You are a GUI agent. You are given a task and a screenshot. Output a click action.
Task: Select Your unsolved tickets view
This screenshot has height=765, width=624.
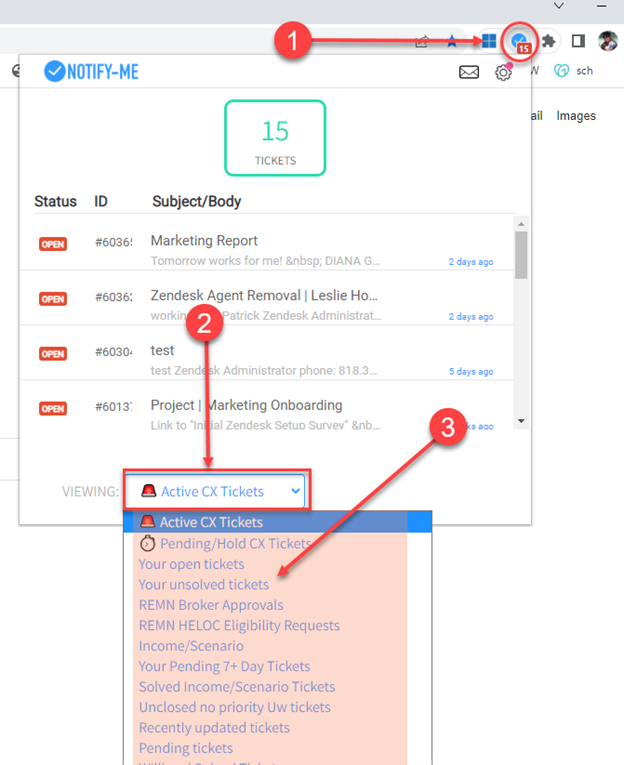coord(278,584)
